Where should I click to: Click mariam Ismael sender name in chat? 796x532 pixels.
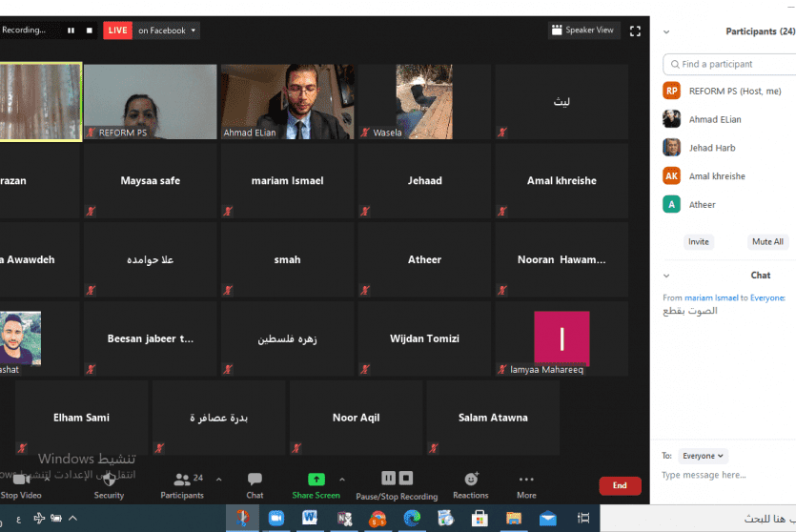[x=711, y=298]
